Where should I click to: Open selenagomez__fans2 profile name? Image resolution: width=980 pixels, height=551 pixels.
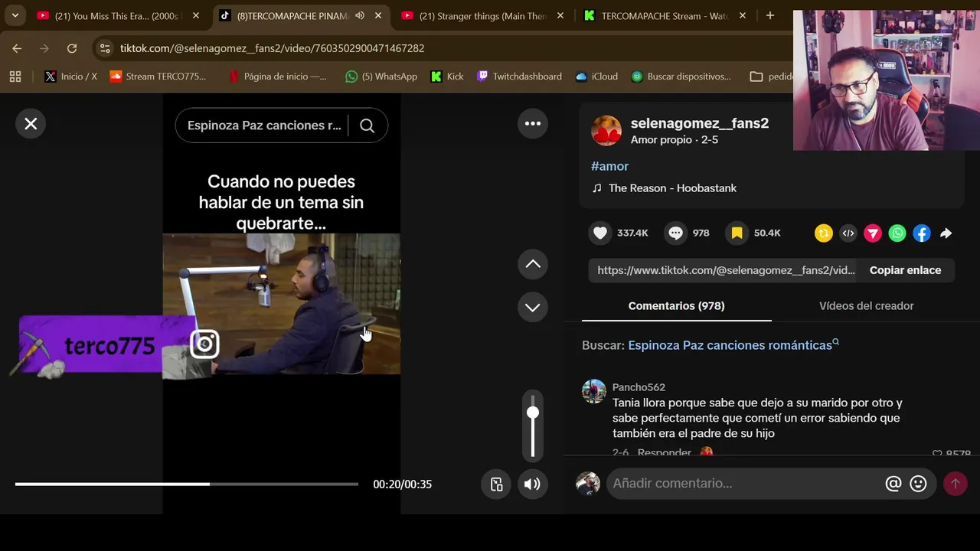pos(700,123)
